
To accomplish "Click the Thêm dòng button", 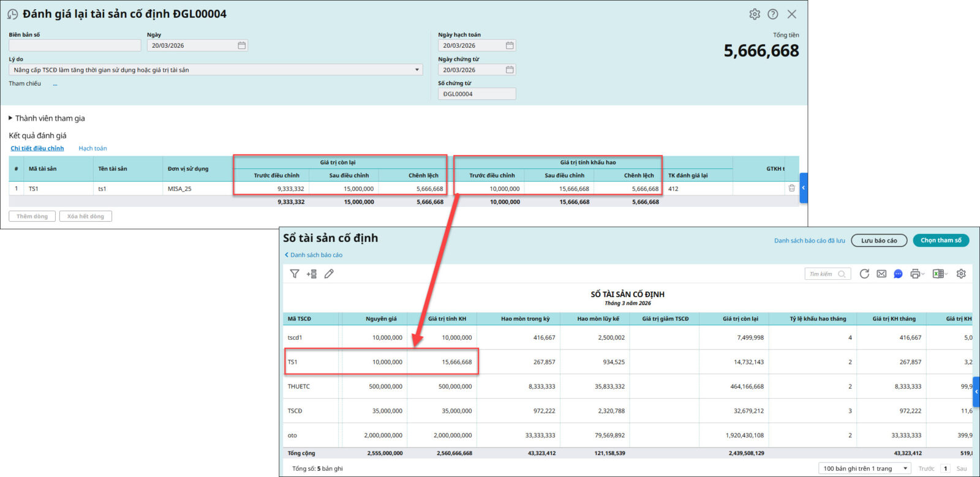I will click(x=32, y=216).
